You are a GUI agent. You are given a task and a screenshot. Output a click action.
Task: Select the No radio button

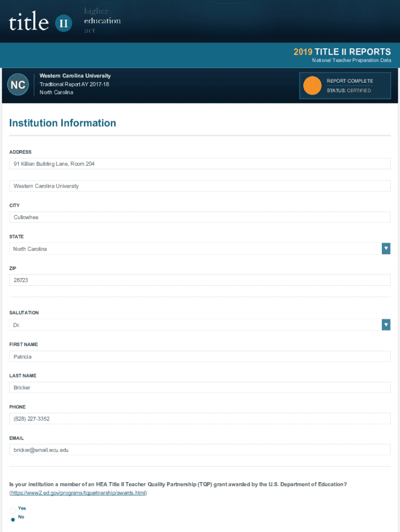12,518
